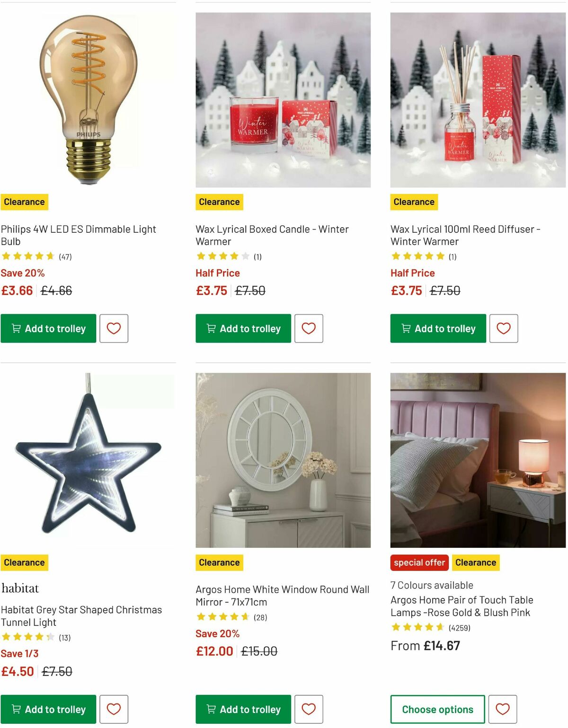
Task: Click the star rating of the Philips bulb
Action: click(29, 256)
